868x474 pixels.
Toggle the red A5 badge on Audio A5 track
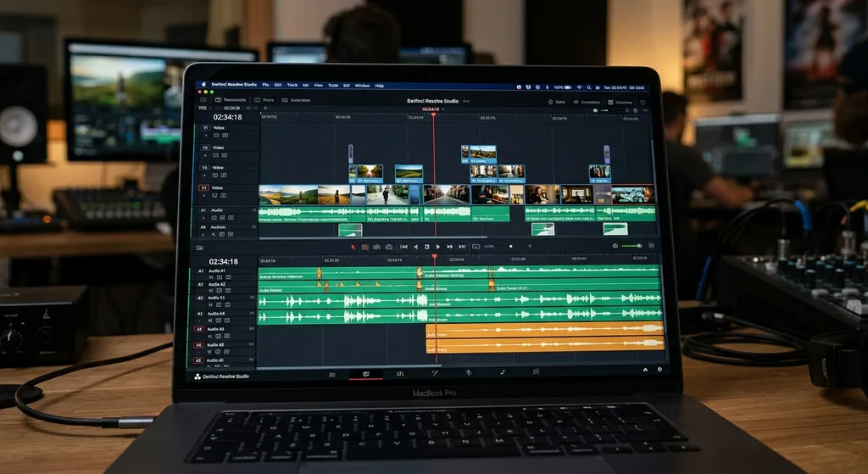pyautogui.click(x=198, y=329)
